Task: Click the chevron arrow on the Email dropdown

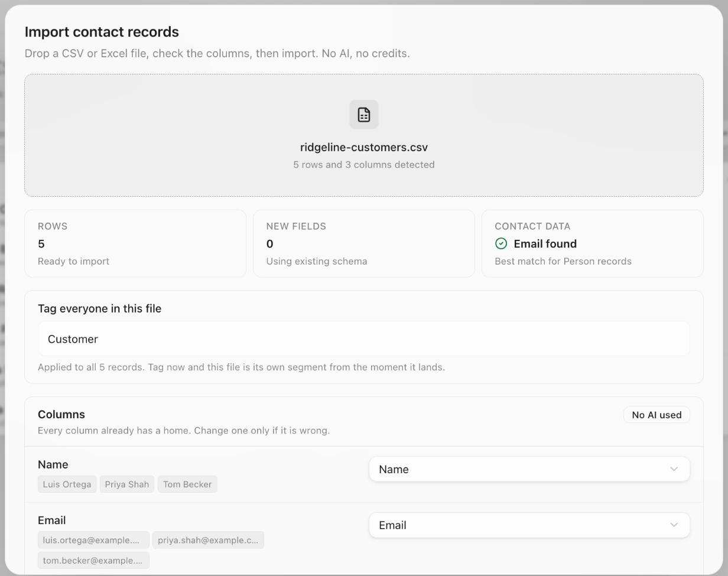Action: (x=674, y=525)
